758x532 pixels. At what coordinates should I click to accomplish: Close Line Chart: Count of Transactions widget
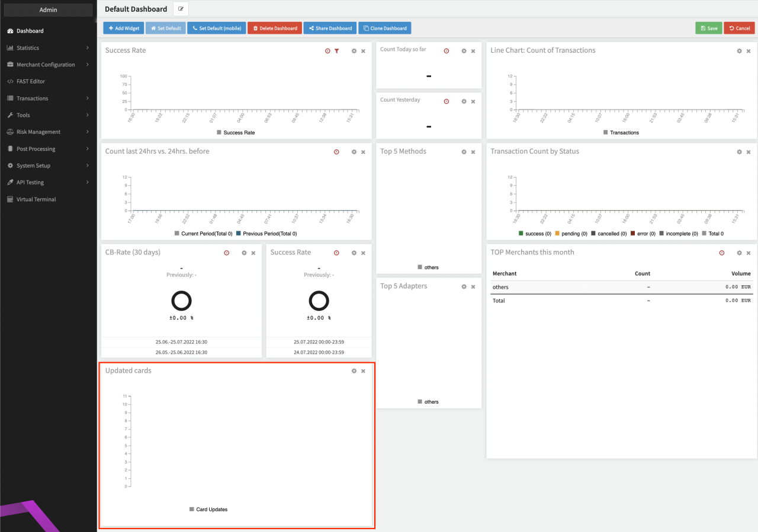(749, 51)
